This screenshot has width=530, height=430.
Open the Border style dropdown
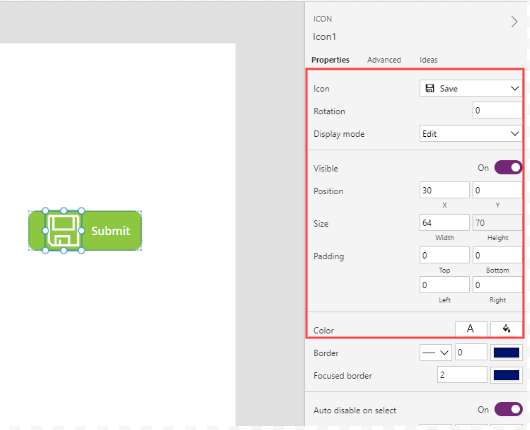[x=435, y=353]
